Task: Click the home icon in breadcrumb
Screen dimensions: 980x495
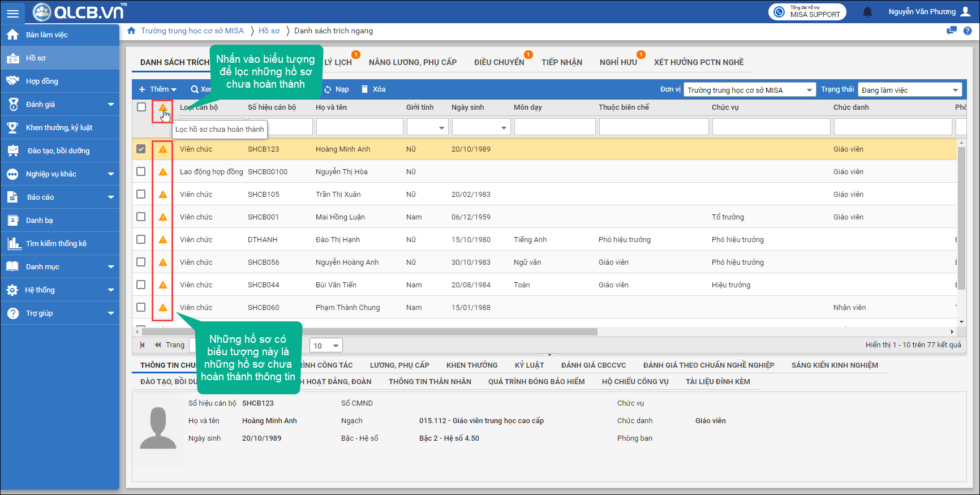Action: (x=131, y=31)
